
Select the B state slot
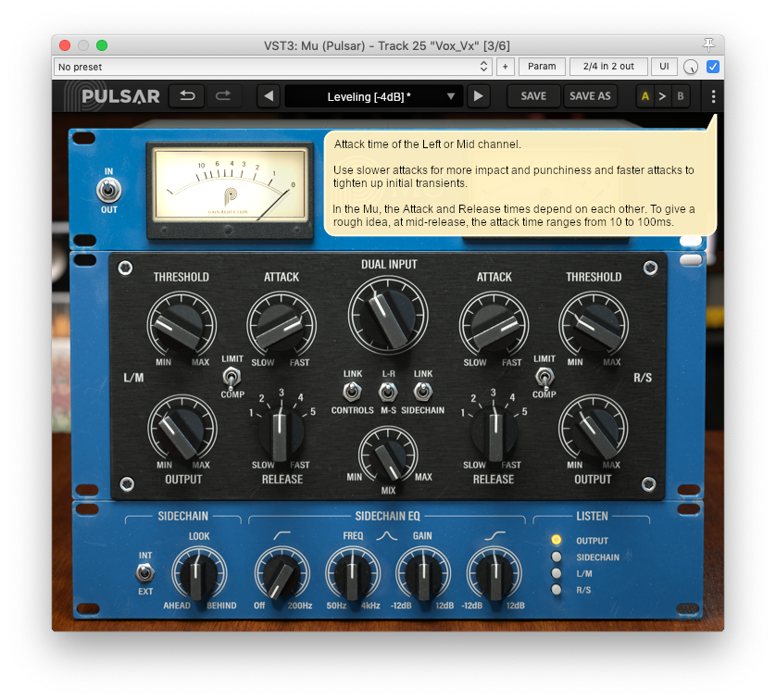point(681,96)
